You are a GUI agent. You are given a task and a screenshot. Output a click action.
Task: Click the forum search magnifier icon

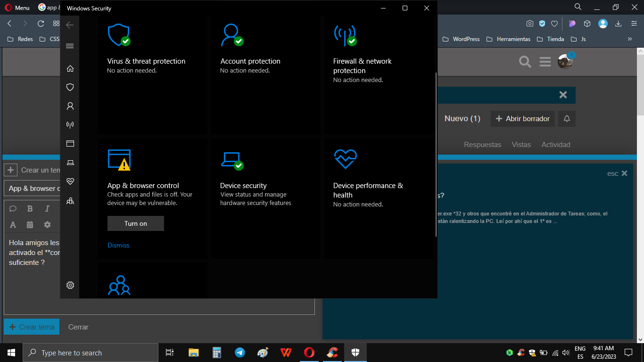[525, 62]
